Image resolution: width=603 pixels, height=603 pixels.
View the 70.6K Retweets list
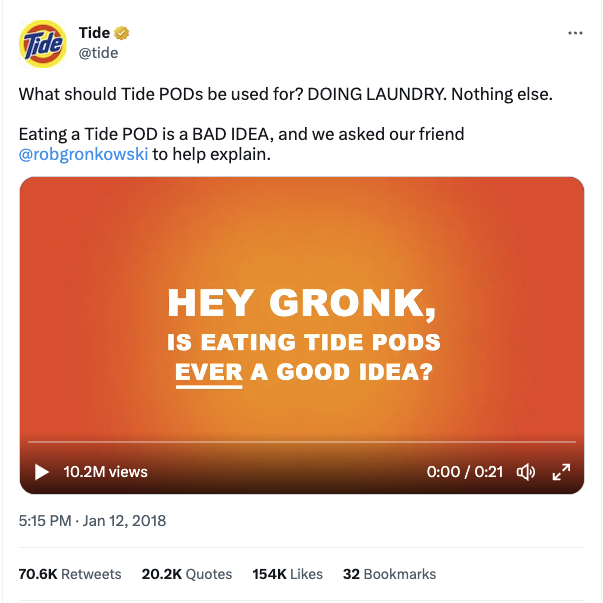coord(70,574)
